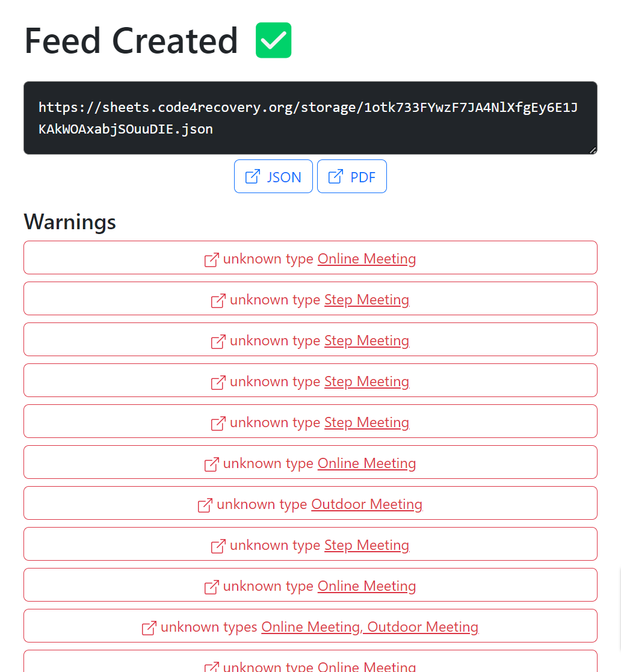Click the external link icon in the unknown types warning

click(148, 627)
